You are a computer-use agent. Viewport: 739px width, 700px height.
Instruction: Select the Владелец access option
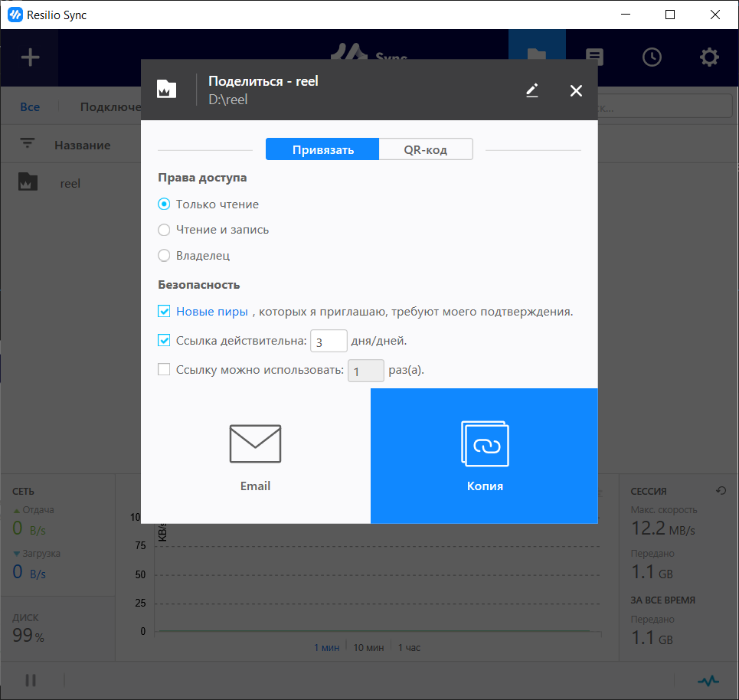pyautogui.click(x=164, y=256)
